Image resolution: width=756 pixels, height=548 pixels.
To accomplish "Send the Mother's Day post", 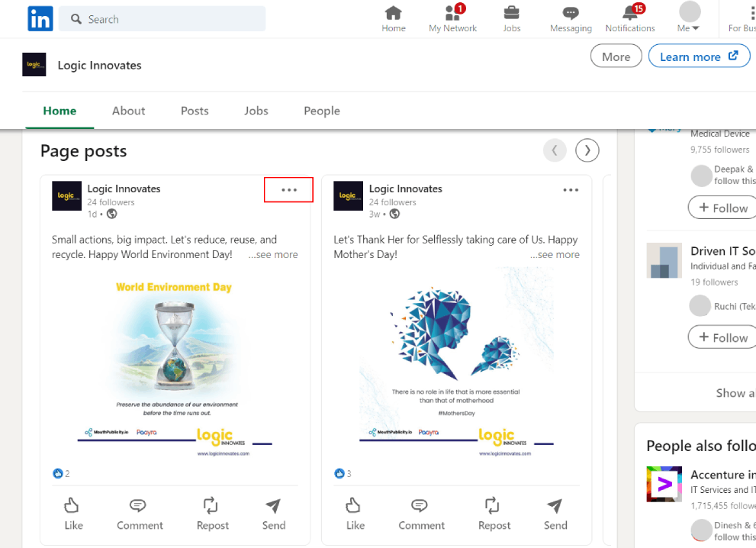I will click(555, 514).
